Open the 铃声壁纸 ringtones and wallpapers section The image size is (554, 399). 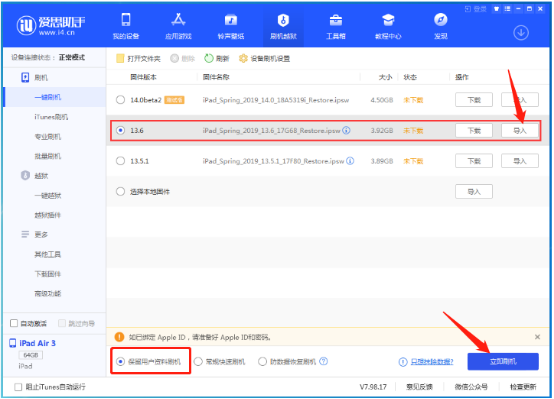231,26
